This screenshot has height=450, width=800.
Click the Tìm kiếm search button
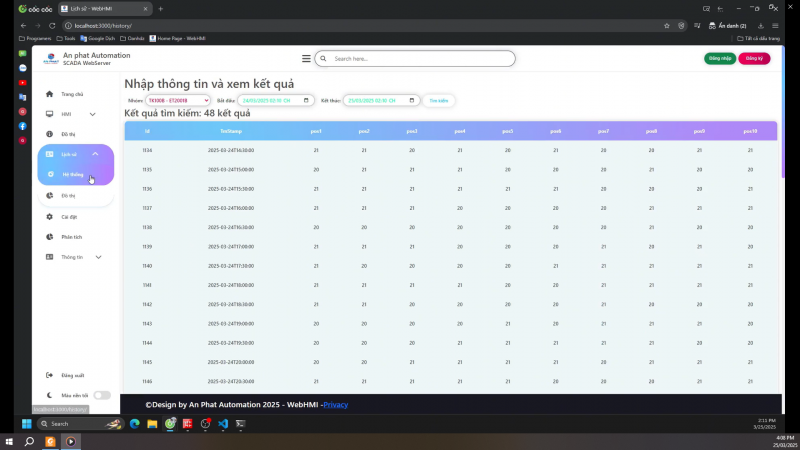coord(439,101)
